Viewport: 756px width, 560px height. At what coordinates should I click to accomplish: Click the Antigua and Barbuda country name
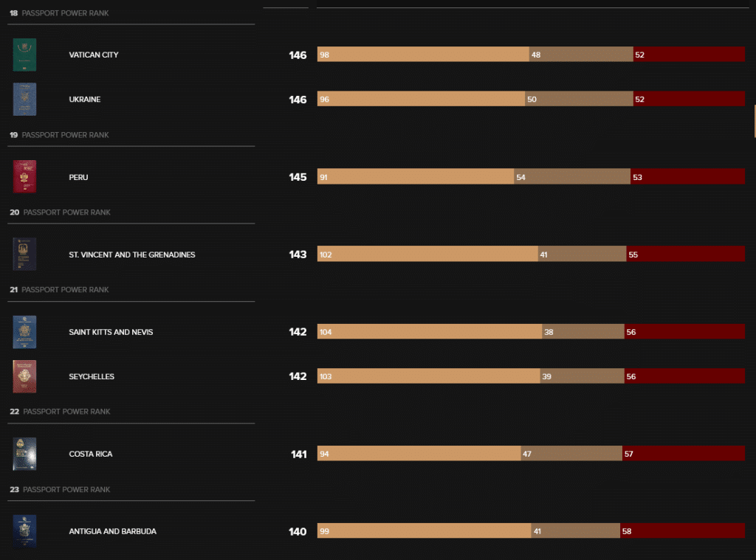[x=112, y=531]
